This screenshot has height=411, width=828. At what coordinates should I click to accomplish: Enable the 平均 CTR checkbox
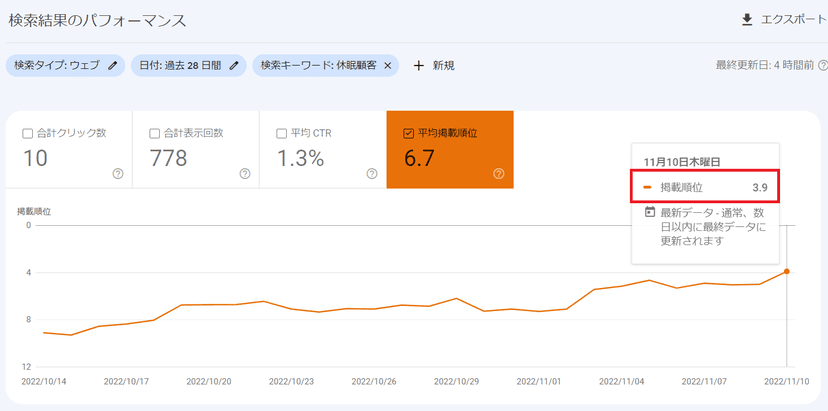[281, 134]
